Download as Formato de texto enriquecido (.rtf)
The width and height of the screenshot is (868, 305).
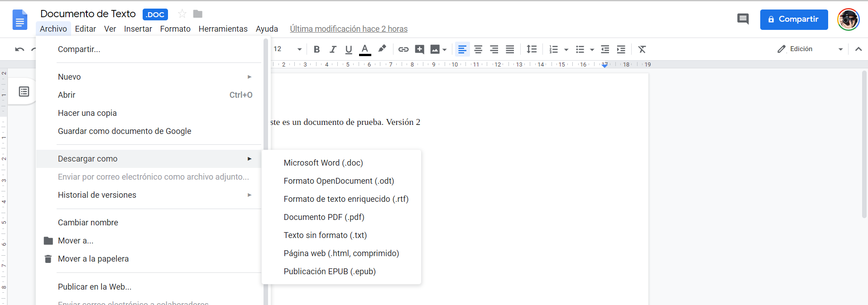coord(341,199)
